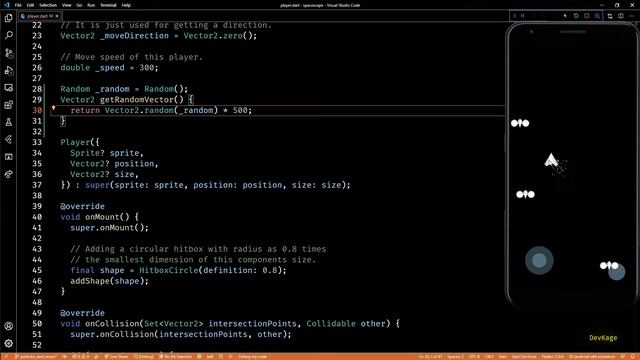Open the Extensions view
Image resolution: width=640 pixels, height=360 pixels.
click(x=9, y=105)
